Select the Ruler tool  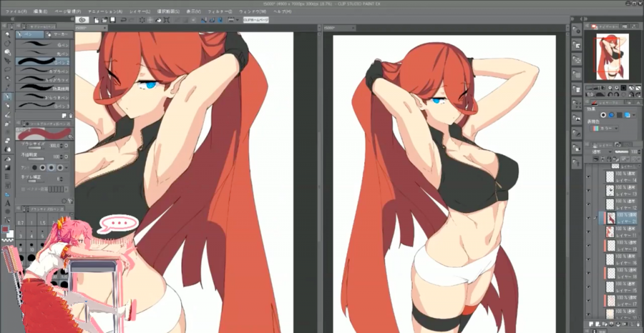[x=8, y=194]
